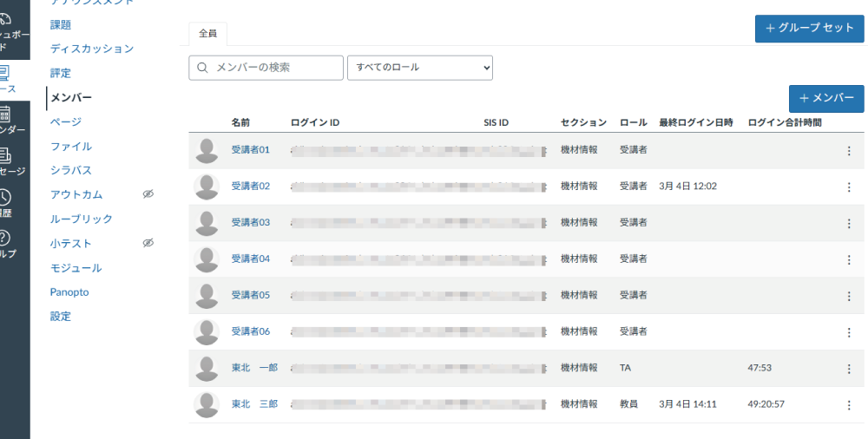
Task: Open アウトカム in course navigation
Action: 76,194
